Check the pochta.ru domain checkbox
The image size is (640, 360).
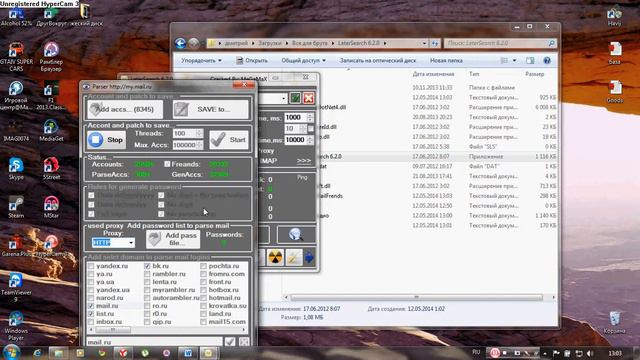tap(203, 266)
